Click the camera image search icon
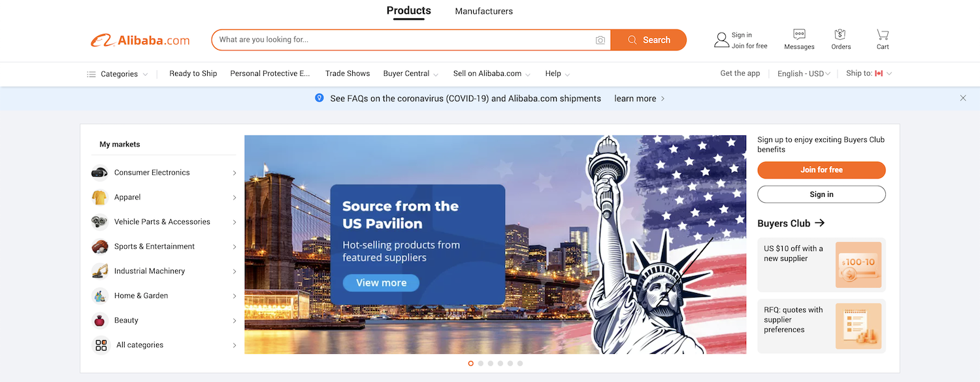Screen dimensions: 980x382 click(600, 40)
